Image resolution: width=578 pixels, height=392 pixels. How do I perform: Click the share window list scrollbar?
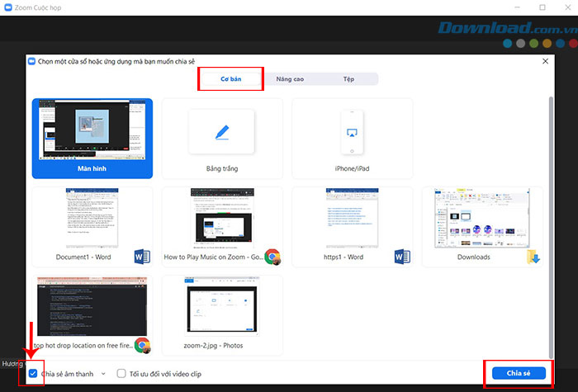551,227
